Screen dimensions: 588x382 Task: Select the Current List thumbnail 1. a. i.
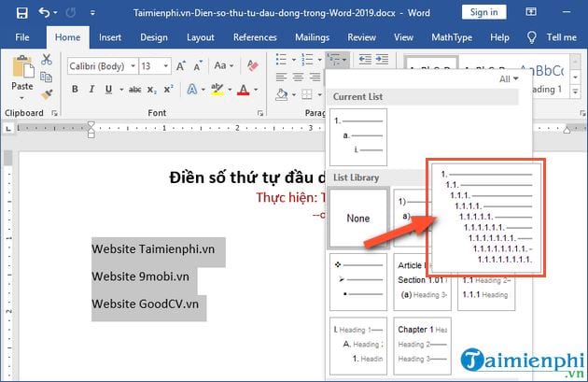point(358,137)
